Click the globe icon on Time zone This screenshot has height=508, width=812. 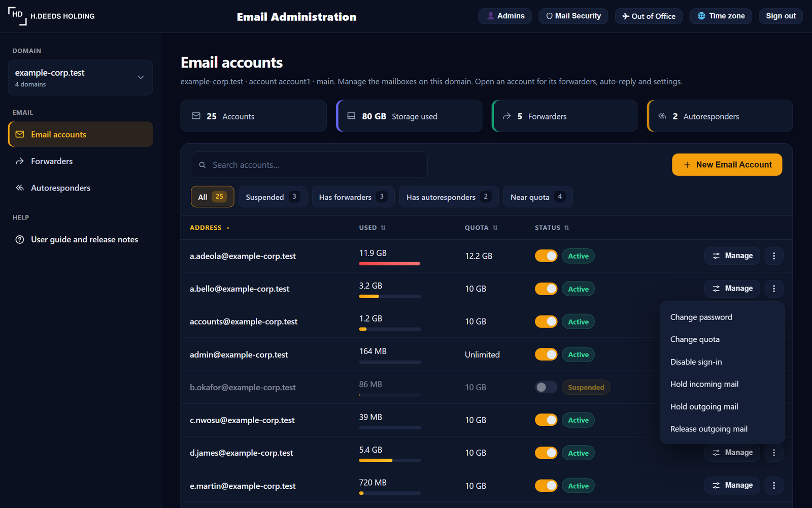(701, 16)
